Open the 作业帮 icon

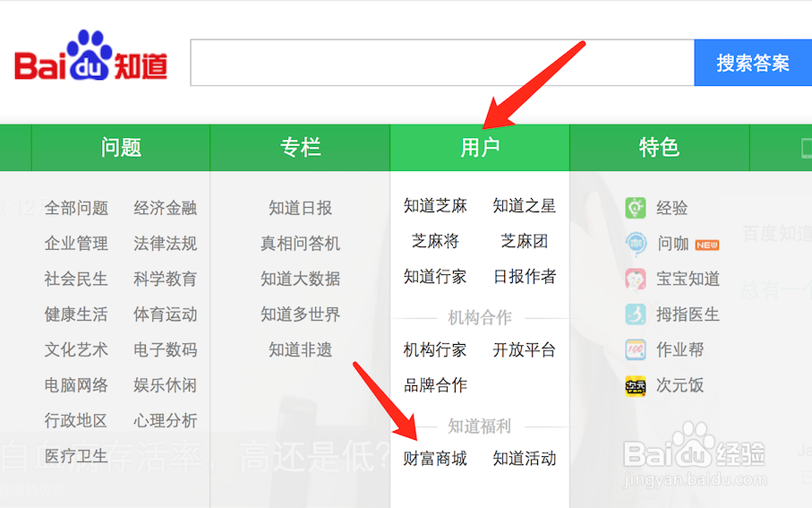636,349
